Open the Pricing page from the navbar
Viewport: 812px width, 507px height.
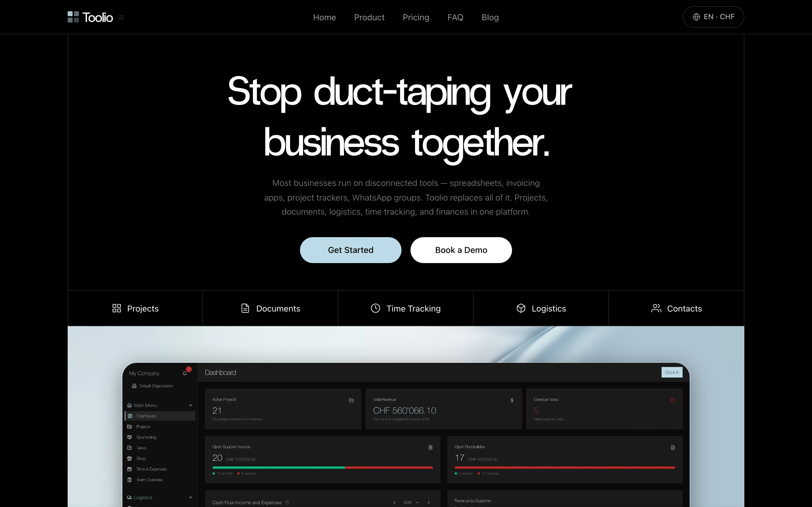pos(416,17)
